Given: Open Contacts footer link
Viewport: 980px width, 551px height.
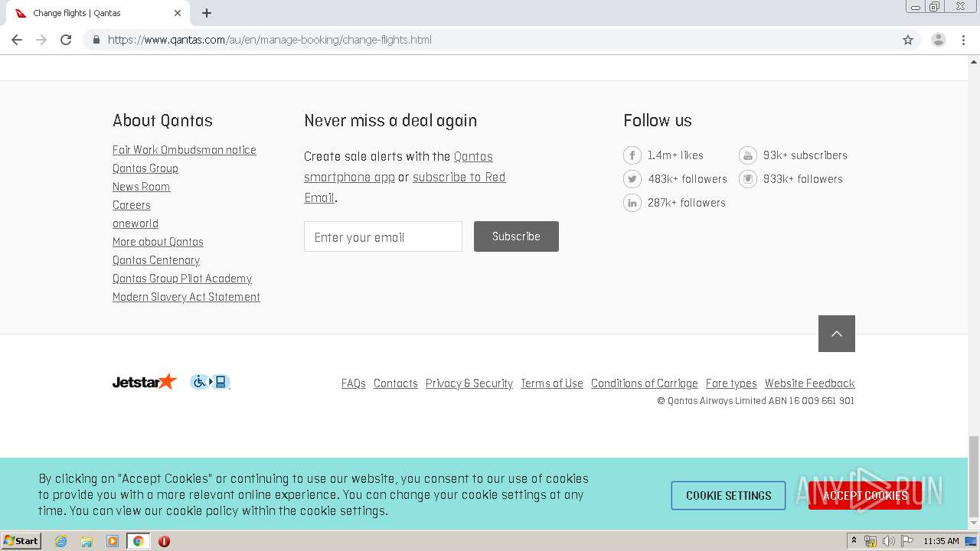Looking at the screenshot, I should point(396,383).
